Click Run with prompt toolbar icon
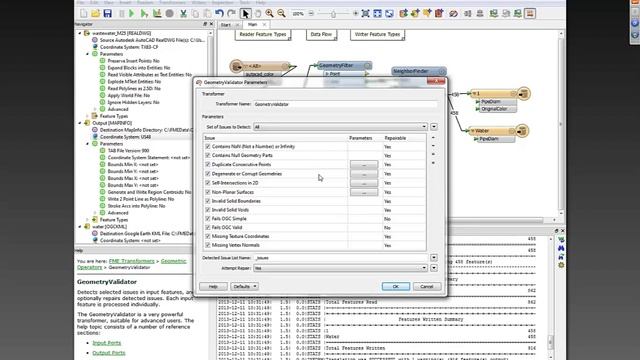 pos(144,13)
